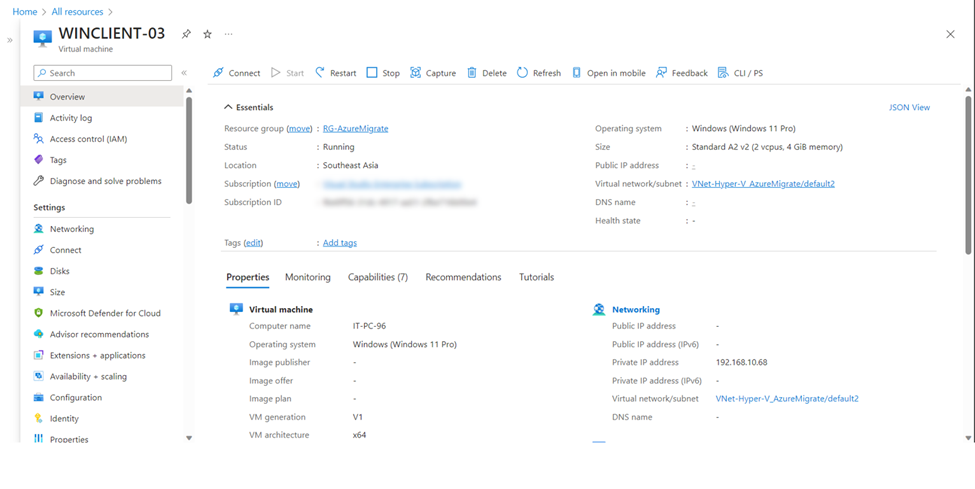975x489 pixels.
Task: Click the Size sidebar icon
Action: [39, 292]
